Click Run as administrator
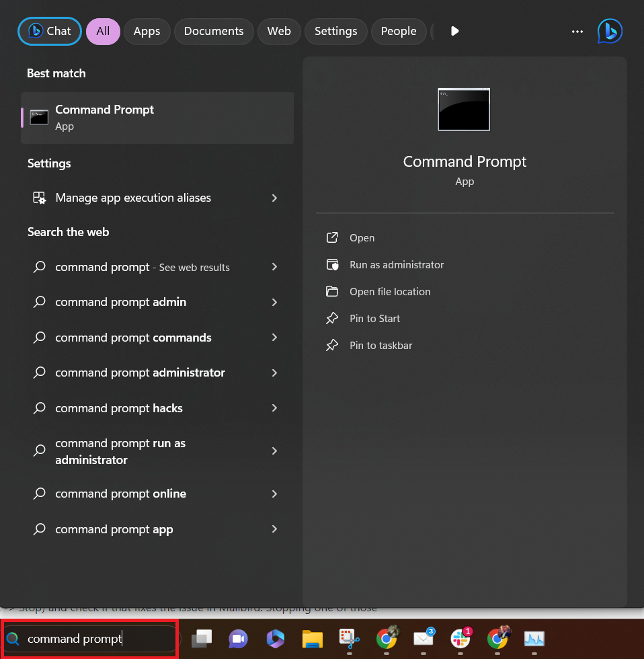This screenshot has height=659, width=644. point(397,265)
